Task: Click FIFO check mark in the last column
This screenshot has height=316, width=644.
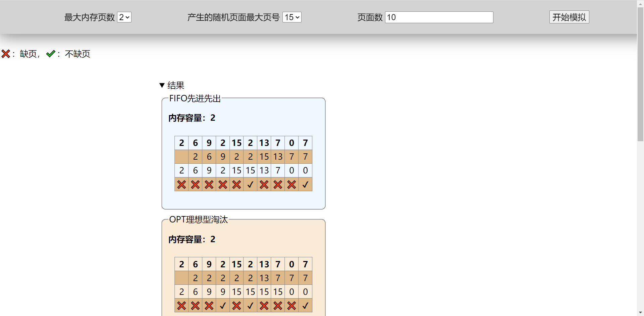Action: (x=305, y=185)
